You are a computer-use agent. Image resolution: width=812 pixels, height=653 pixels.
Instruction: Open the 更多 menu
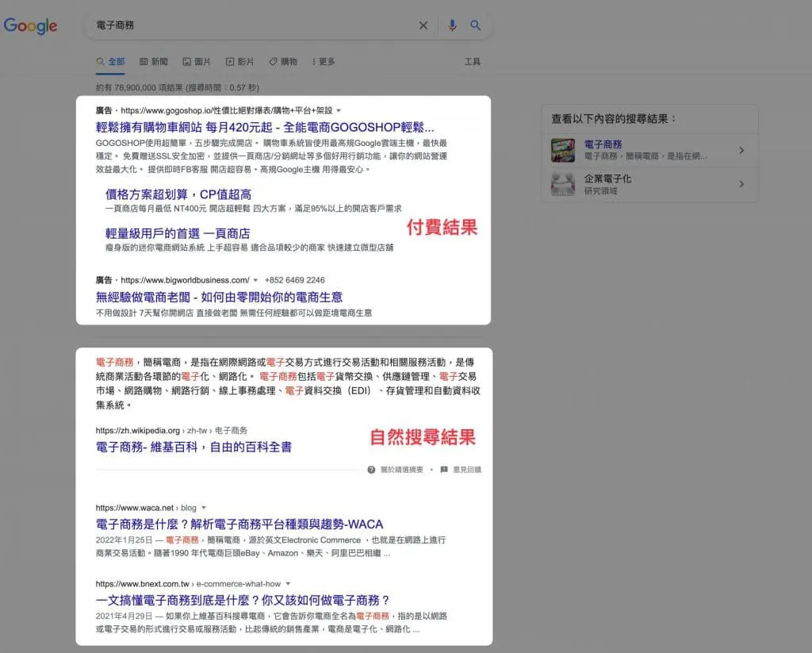[324, 62]
